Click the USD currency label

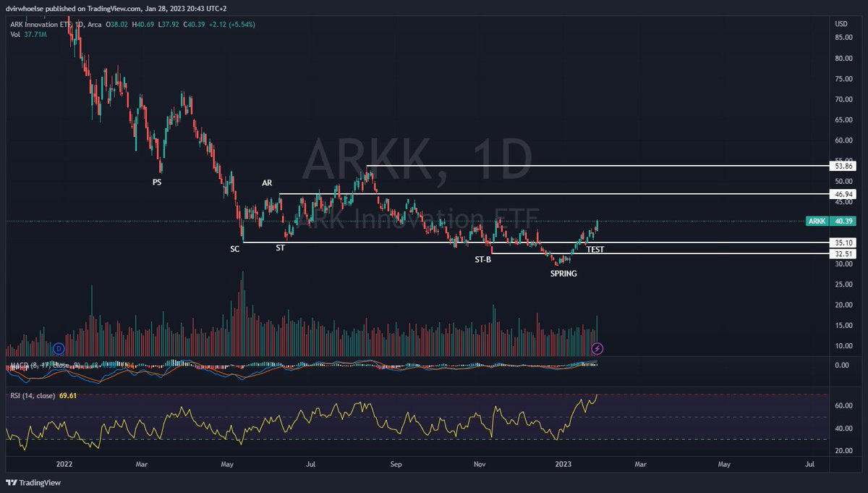click(x=841, y=24)
